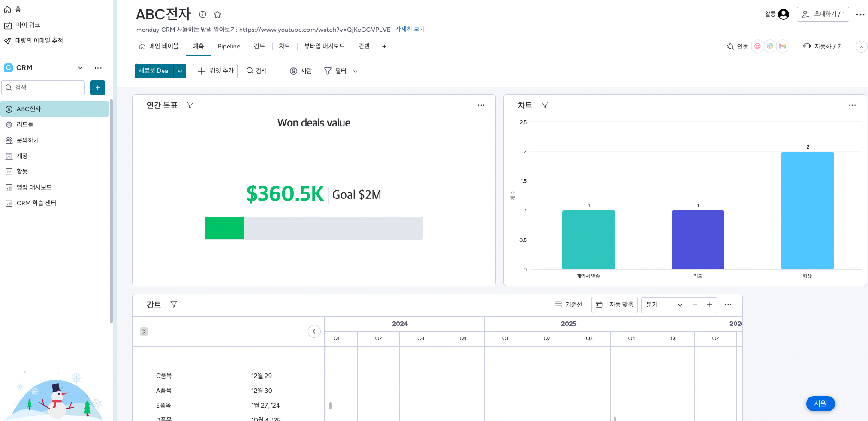Screen dimensions: 868x421
Task: Click the filter icon in 연간 목표 widget
Action: pyautogui.click(x=190, y=105)
